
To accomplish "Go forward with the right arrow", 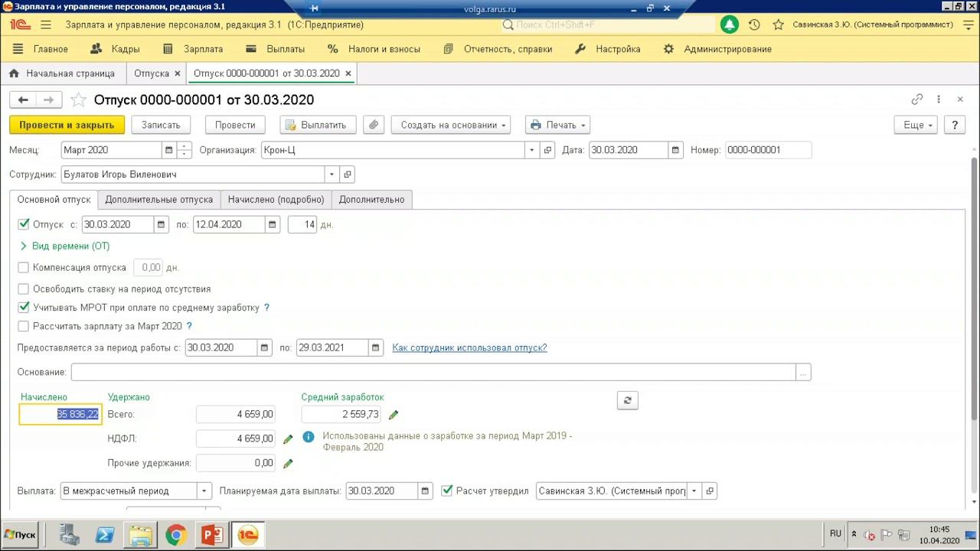I will coord(48,99).
